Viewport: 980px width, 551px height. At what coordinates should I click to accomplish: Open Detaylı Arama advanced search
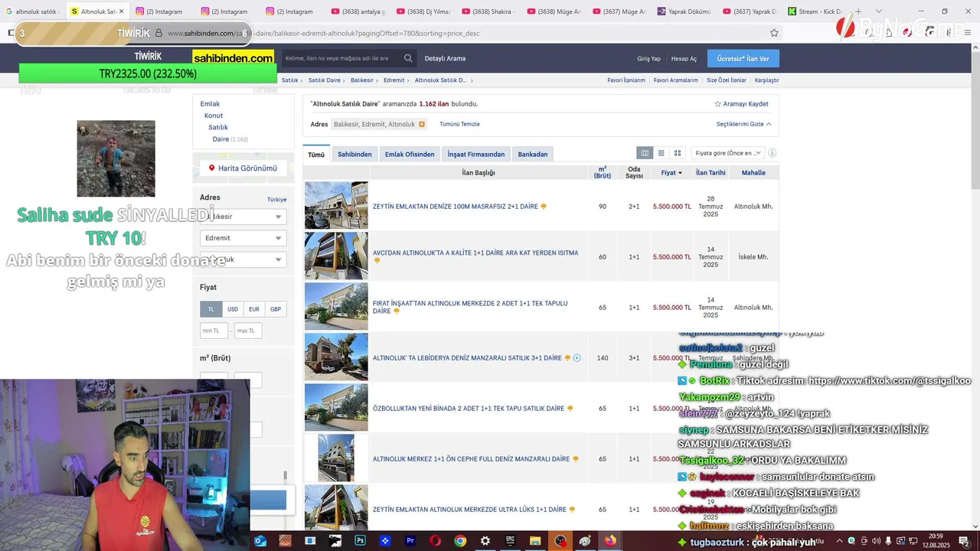pyautogui.click(x=445, y=58)
